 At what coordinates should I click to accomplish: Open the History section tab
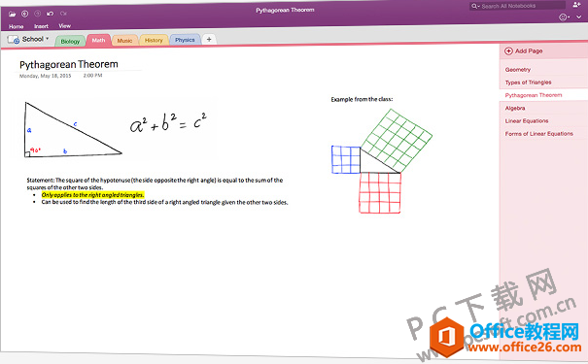tap(154, 40)
